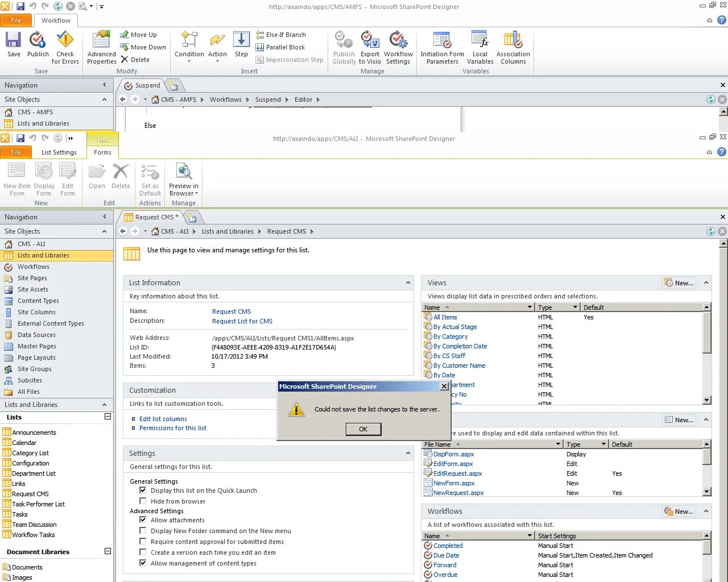Screen dimensions: 728x582
Task: Enable Require content approval checkbox
Action: pyautogui.click(x=143, y=541)
